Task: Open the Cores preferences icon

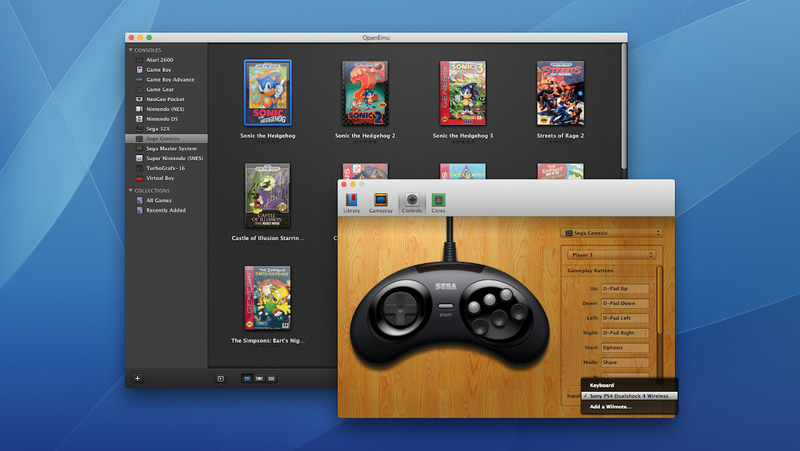Action: (438, 203)
